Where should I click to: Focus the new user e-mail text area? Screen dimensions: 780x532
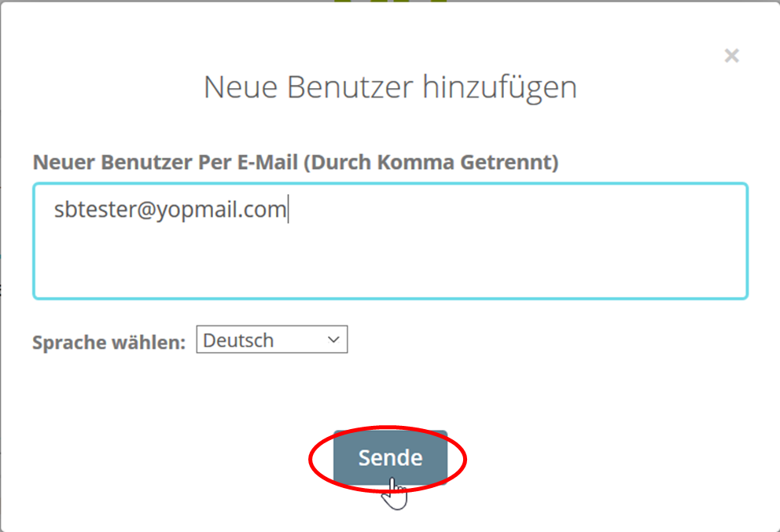click(391, 241)
